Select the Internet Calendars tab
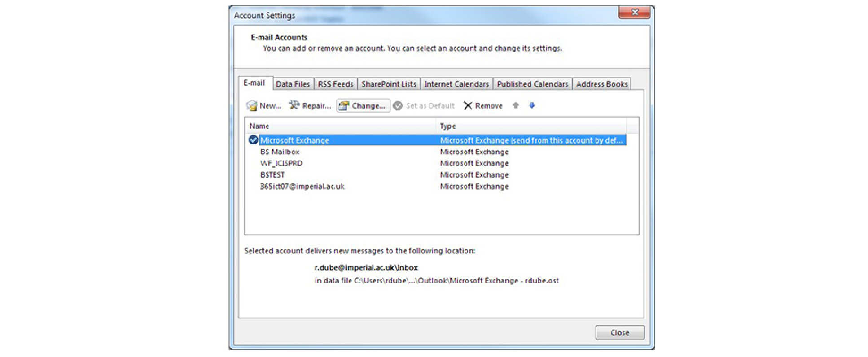The height and width of the screenshot is (357, 868). tap(456, 84)
